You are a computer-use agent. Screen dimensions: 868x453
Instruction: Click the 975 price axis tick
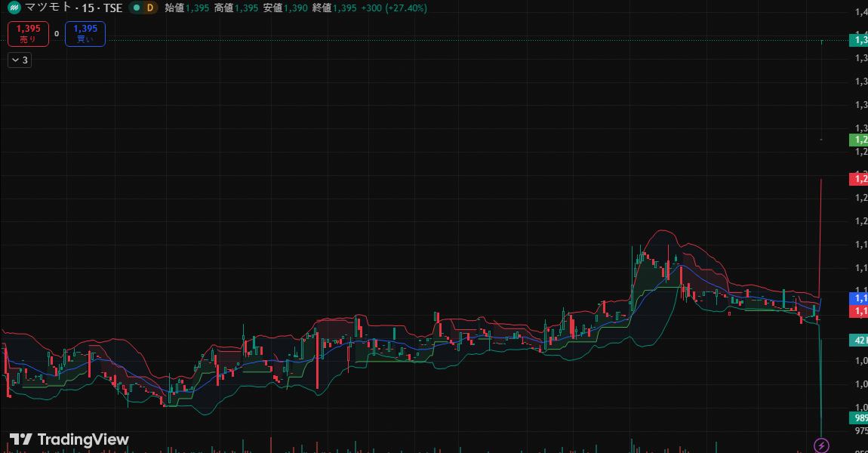(860, 430)
